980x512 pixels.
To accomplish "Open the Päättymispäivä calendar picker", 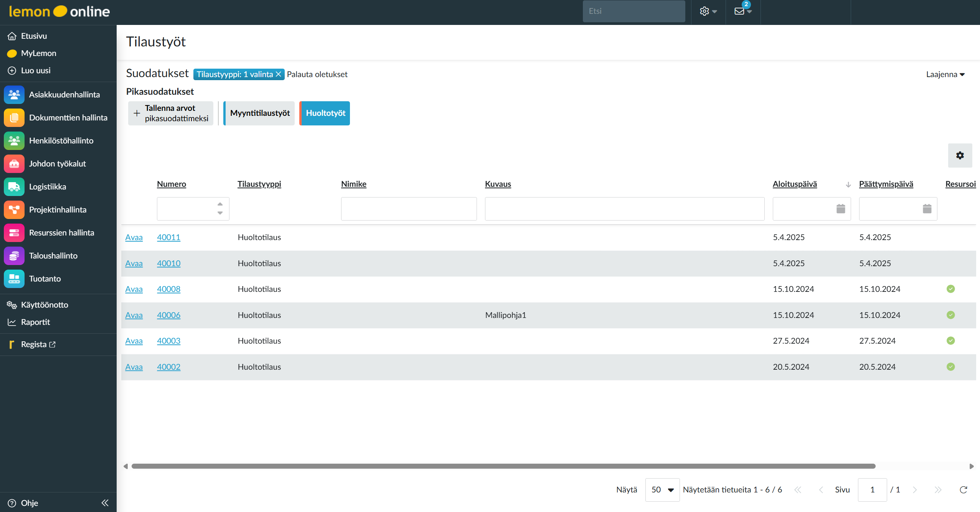I will click(927, 209).
